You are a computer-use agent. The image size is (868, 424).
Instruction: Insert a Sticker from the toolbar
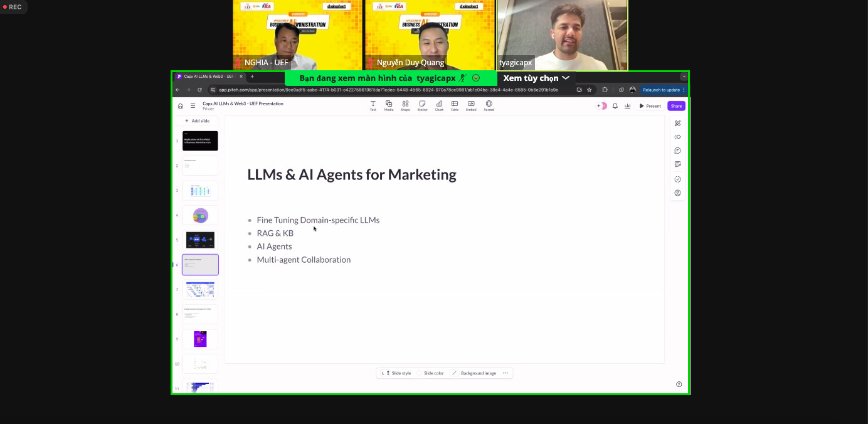pyautogui.click(x=422, y=105)
